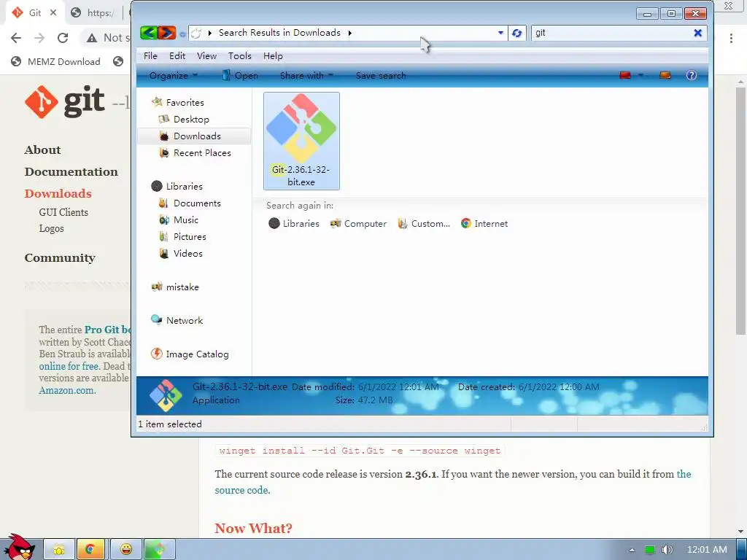Open the Angry Birds Start button
The image size is (747, 560).
pyautogui.click(x=20, y=547)
